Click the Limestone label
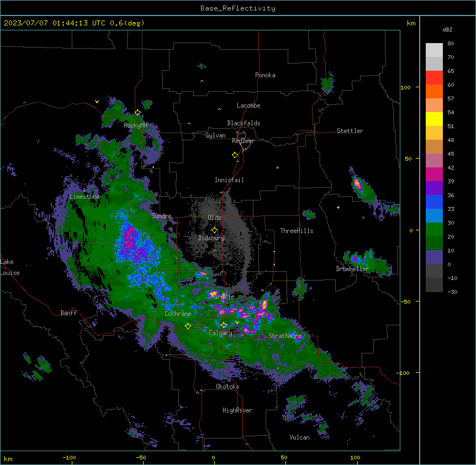476x465 pixels. [84, 197]
